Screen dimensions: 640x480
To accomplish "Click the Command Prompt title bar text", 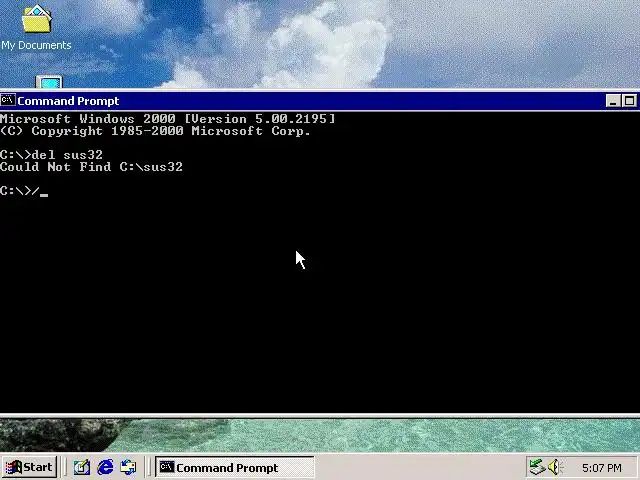I will pos(68,101).
